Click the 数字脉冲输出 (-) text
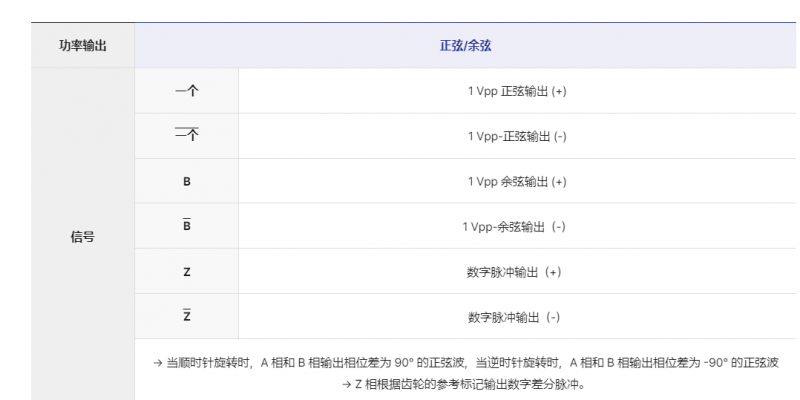This screenshot has height=400, width=800. point(514,316)
